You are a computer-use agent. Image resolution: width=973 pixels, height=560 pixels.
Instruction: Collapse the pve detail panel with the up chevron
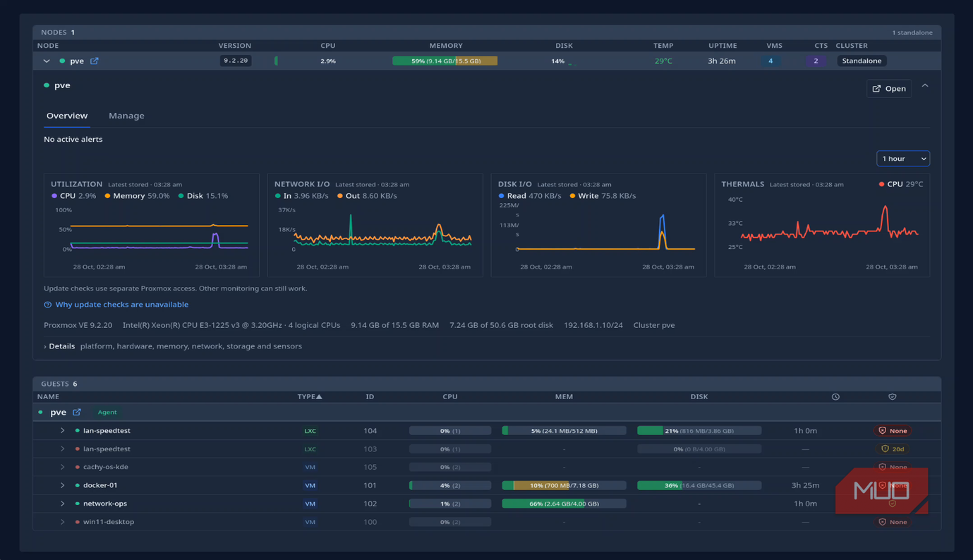pyautogui.click(x=925, y=86)
